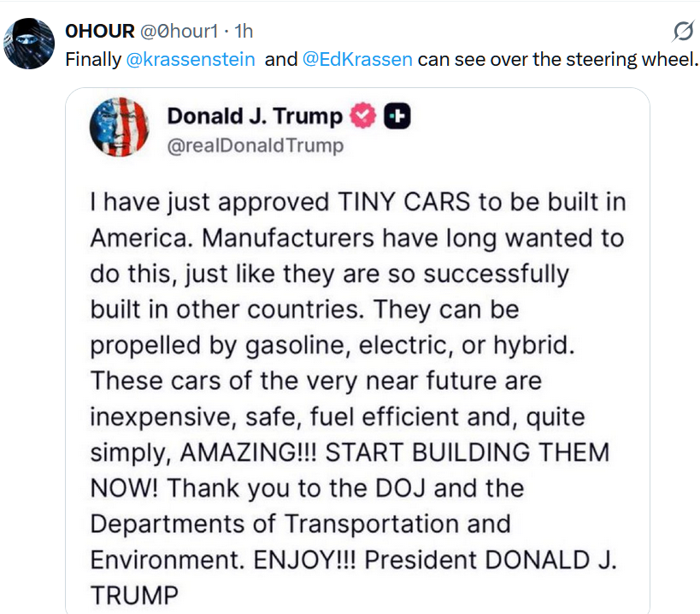
Task: Open the OHOUR display name
Action: click(100, 32)
